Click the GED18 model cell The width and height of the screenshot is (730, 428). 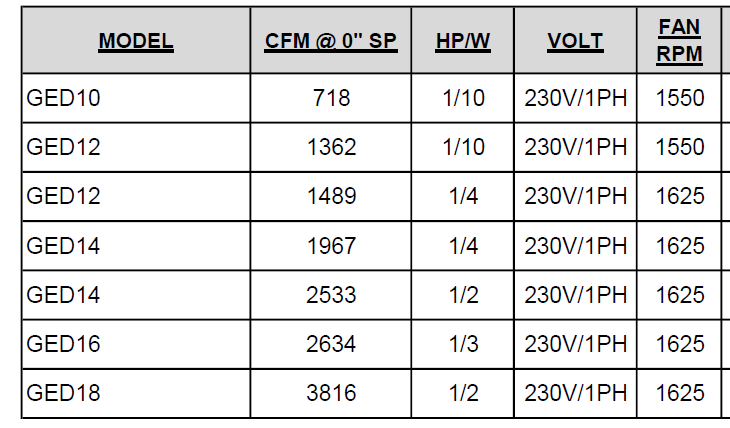63,393
